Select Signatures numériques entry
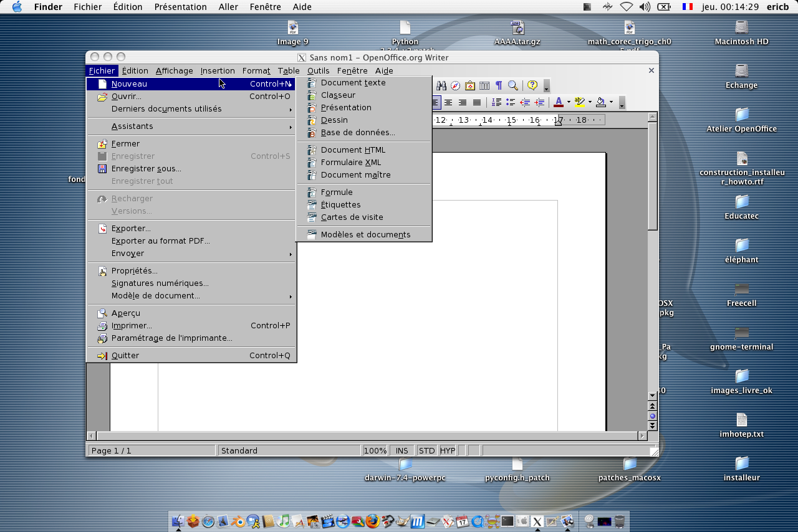The height and width of the screenshot is (532, 798). 191,283
